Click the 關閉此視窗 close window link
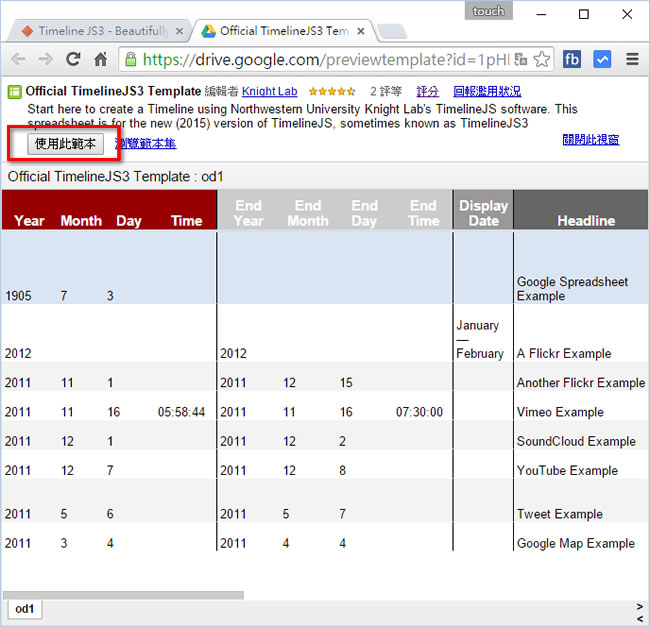Viewport: 650px width, 627px height. point(591,140)
